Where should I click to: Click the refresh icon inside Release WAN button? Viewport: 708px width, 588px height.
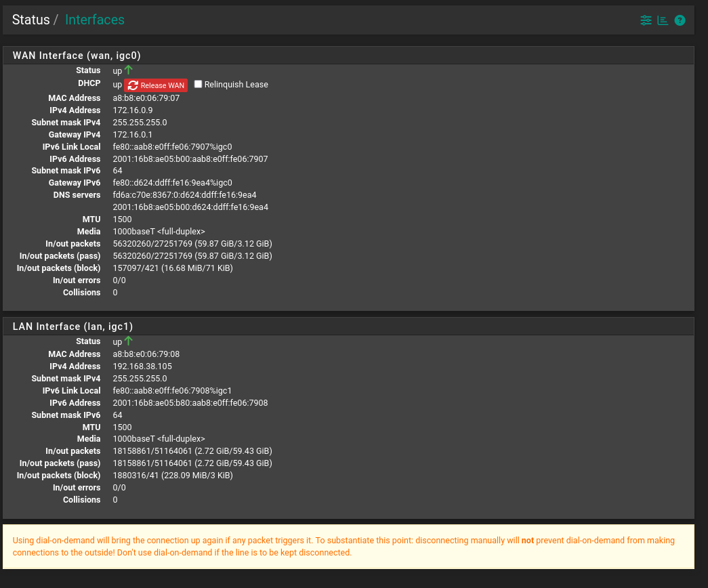133,85
